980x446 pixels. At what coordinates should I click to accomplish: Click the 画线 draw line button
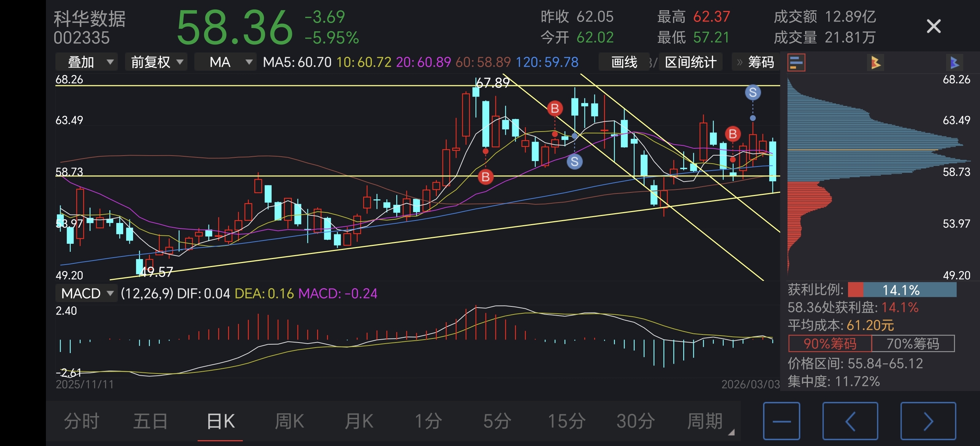coord(624,62)
